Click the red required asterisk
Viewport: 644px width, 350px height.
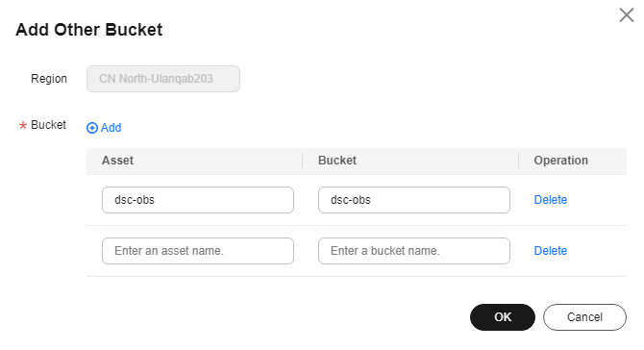pyautogui.click(x=23, y=125)
